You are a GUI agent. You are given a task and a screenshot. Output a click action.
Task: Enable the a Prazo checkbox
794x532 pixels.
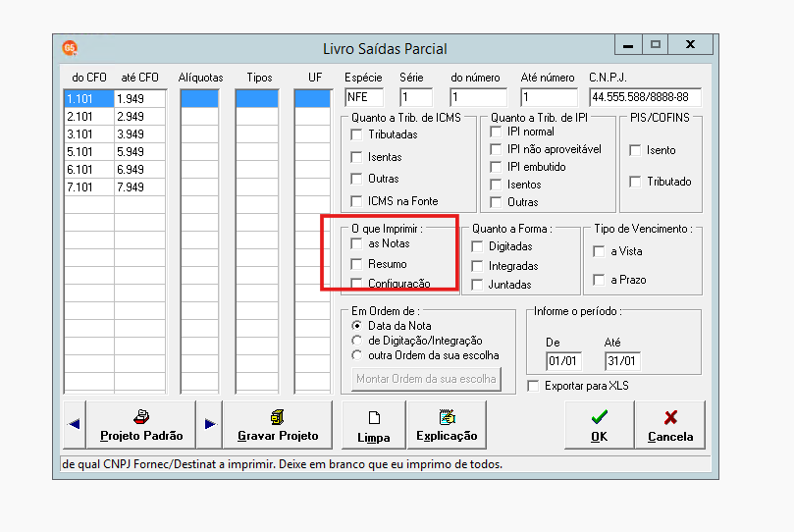pyautogui.click(x=599, y=280)
